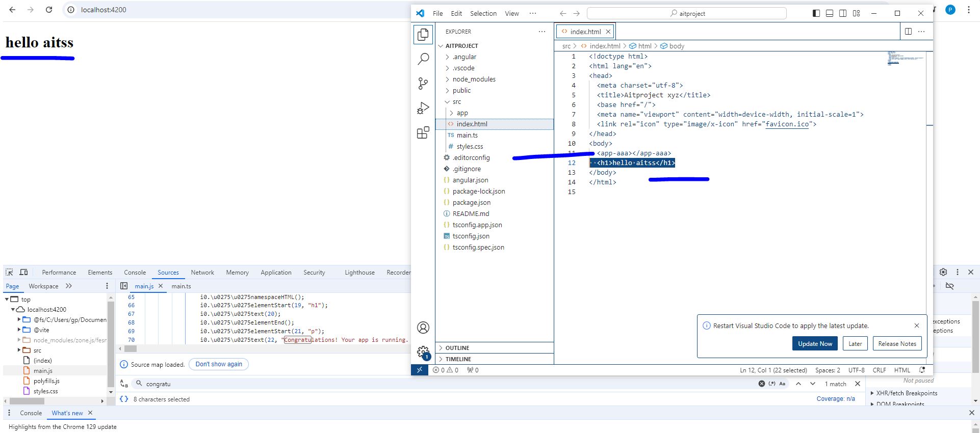Switch to the Network tab in DevTools
This screenshot has height=433, width=980.
(202, 273)
